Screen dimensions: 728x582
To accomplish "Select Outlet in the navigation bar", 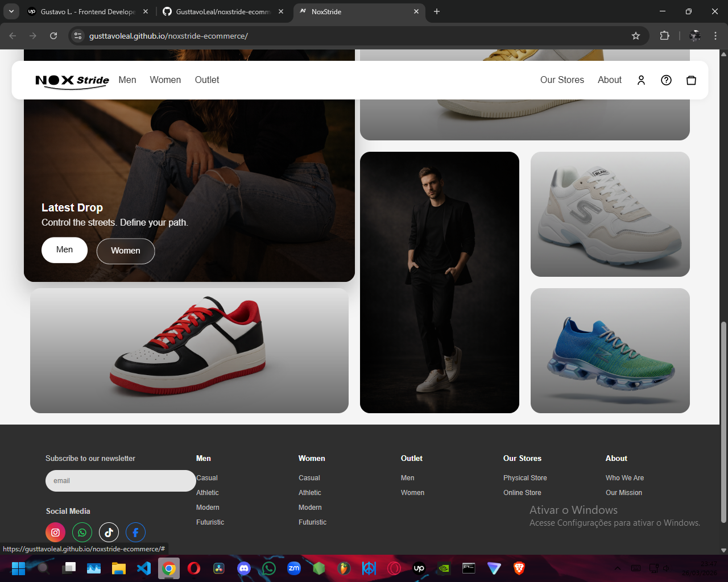I will coord(207,80).
